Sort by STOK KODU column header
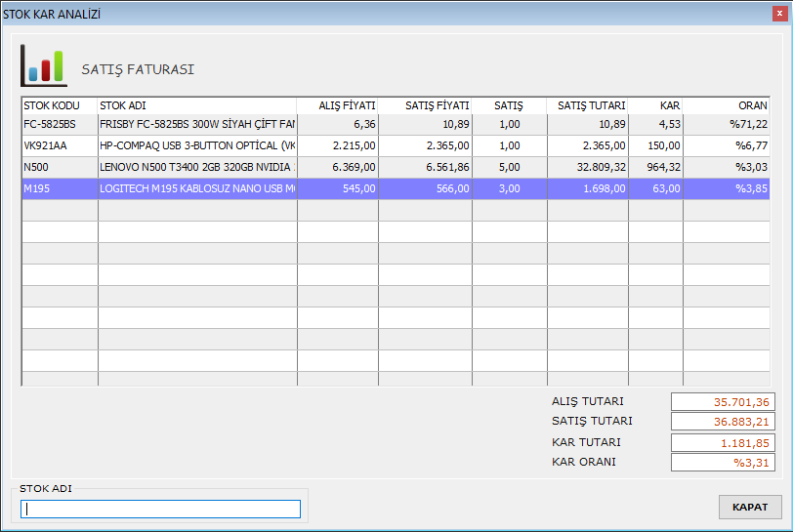 (60, 105)
